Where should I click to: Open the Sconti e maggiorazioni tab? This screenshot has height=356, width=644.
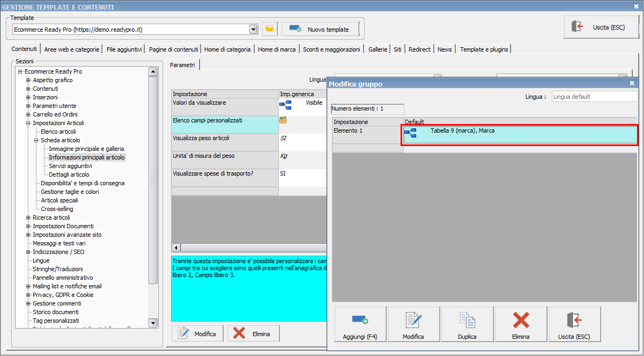coord(331,49)
